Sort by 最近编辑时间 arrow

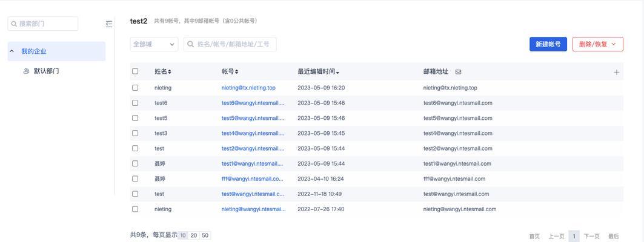(x=337, y=73)
